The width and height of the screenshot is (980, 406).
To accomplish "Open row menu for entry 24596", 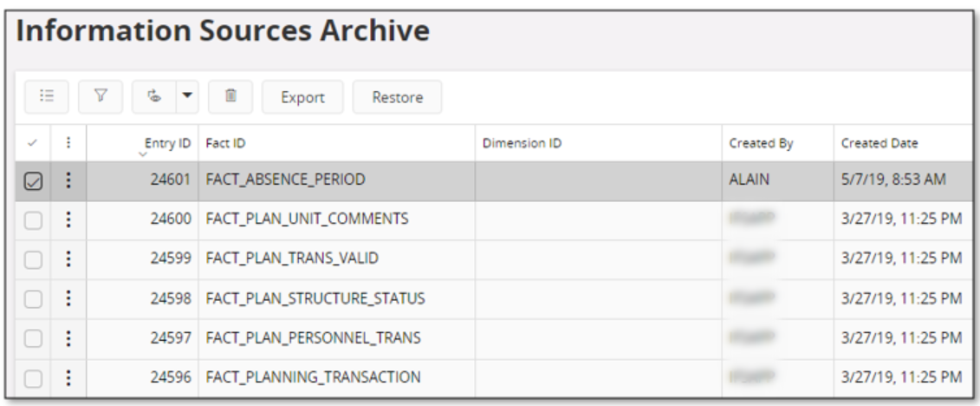I will [x=68, y=378].
